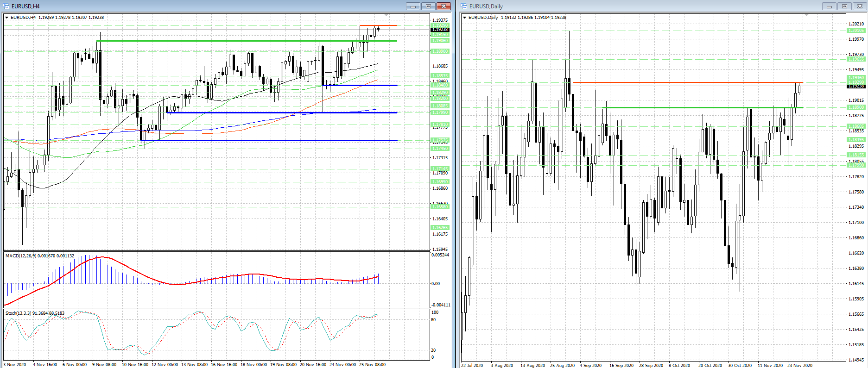Click the green 1.19060 level label on H4
The image size is (868, 368).
pos(440,41)
